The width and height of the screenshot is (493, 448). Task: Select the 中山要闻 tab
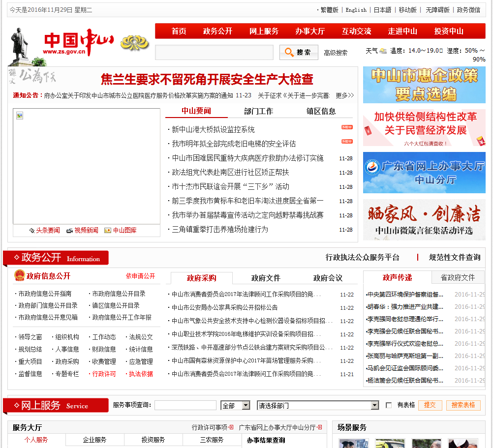(x=196, y=111)
